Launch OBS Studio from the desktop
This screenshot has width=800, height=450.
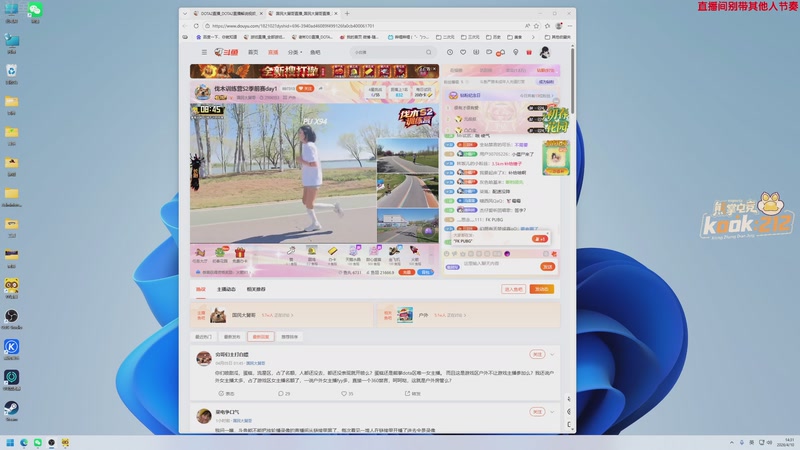click(x=11, y=319)
